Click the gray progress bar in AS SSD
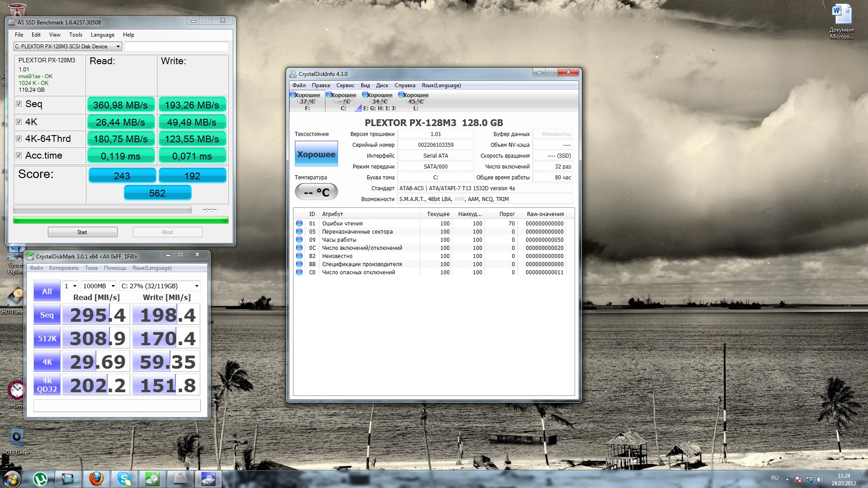The image size is (868, 488). click(102, 210)
